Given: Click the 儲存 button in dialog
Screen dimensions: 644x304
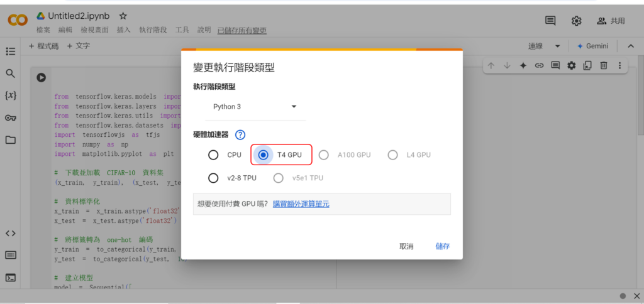Looking at the screenshot, I should (x=443, y=246).
